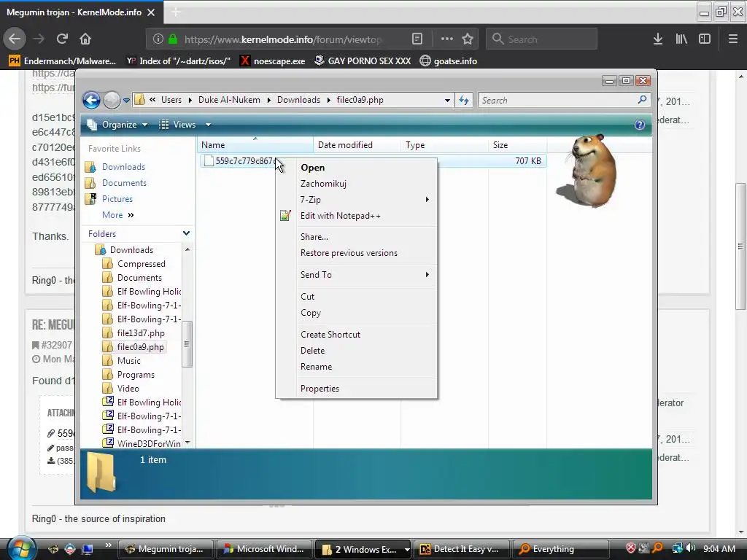Expand Send To submenu

click(x=356, y=275)
